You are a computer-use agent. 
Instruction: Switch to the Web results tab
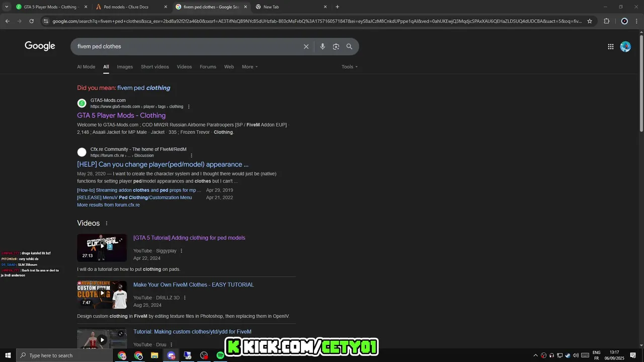click(x=229, y=67)
